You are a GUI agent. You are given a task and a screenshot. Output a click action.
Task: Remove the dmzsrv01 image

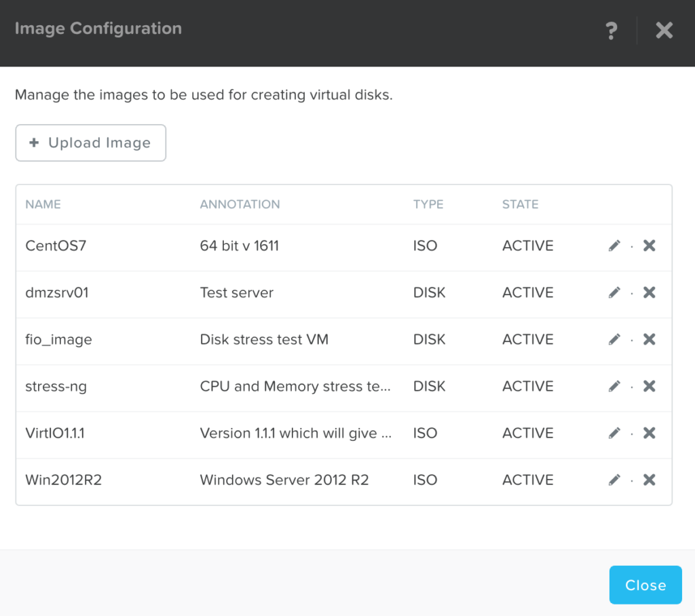click(x=649, y=292)
